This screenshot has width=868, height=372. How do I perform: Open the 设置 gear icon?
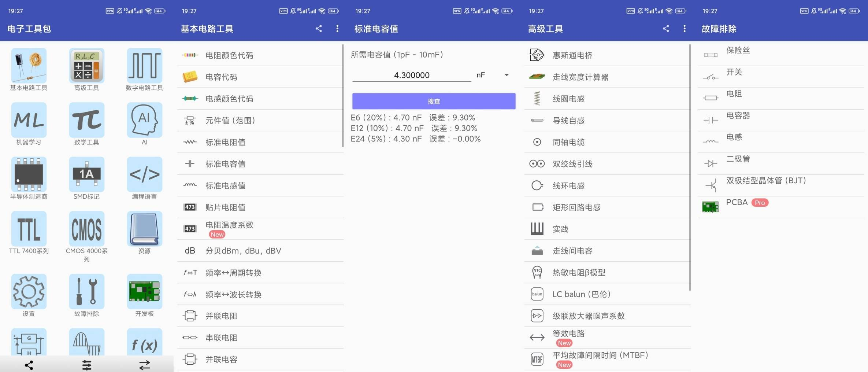coord(29,292)
